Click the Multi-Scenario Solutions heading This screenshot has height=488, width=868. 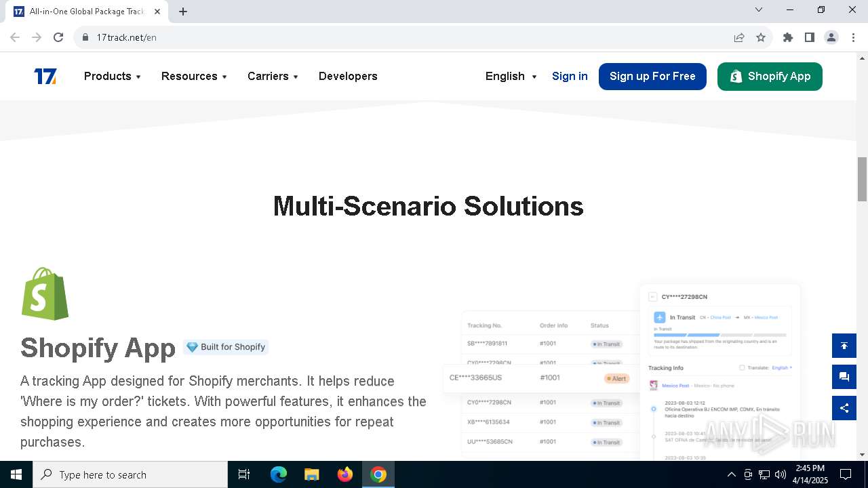tap(428, 206)
